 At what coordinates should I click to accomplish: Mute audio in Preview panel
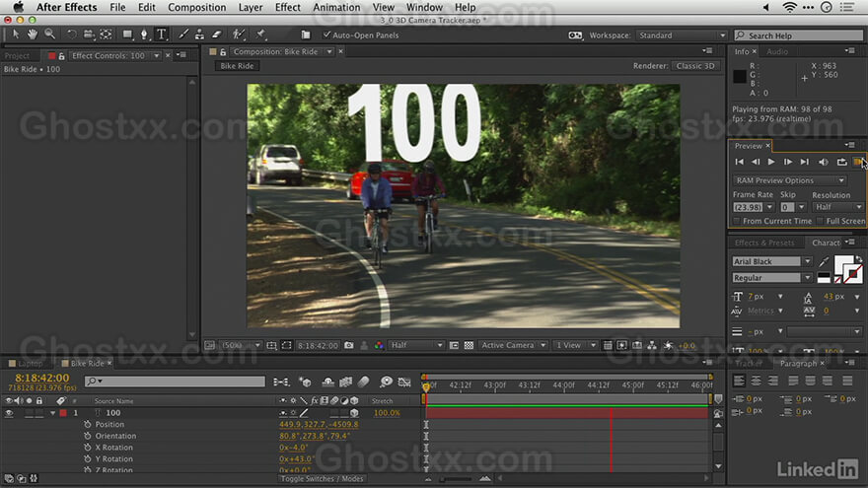824,162
